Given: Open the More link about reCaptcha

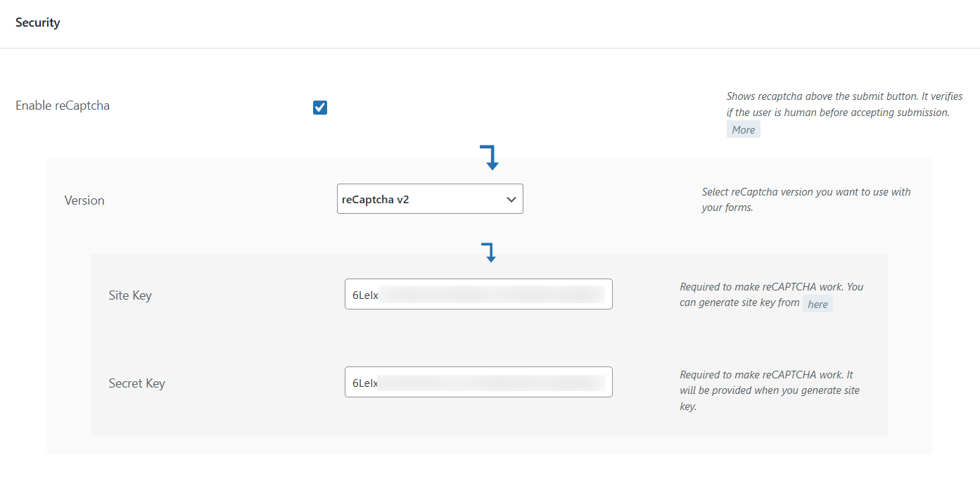Looking at the screenshot, I should (743, 129).
